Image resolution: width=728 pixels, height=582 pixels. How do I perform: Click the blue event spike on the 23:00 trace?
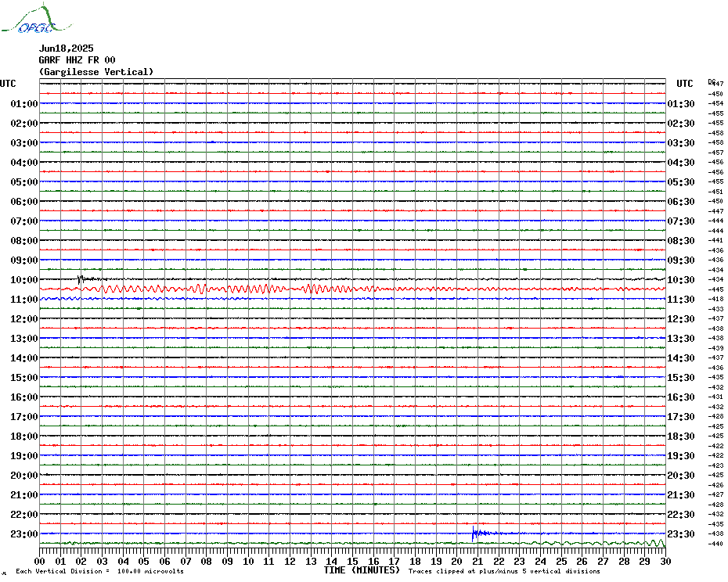pos(474,533)
